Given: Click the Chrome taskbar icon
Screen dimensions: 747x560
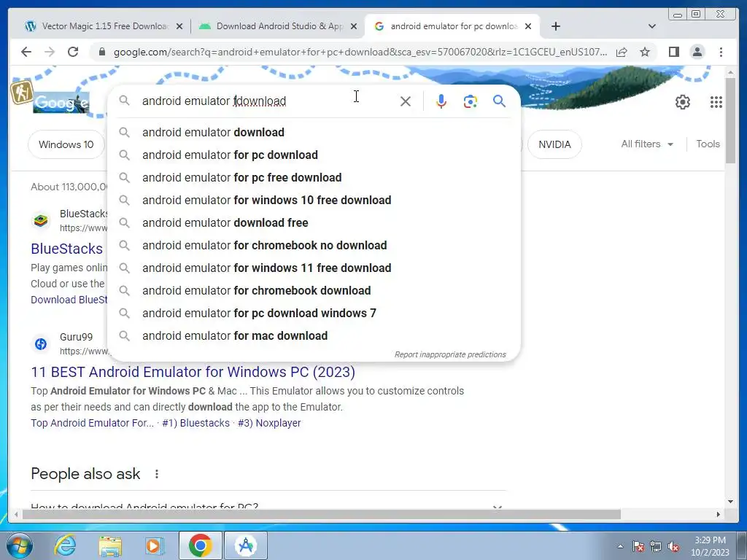Looking at the screenshot, I should point(200,545).
